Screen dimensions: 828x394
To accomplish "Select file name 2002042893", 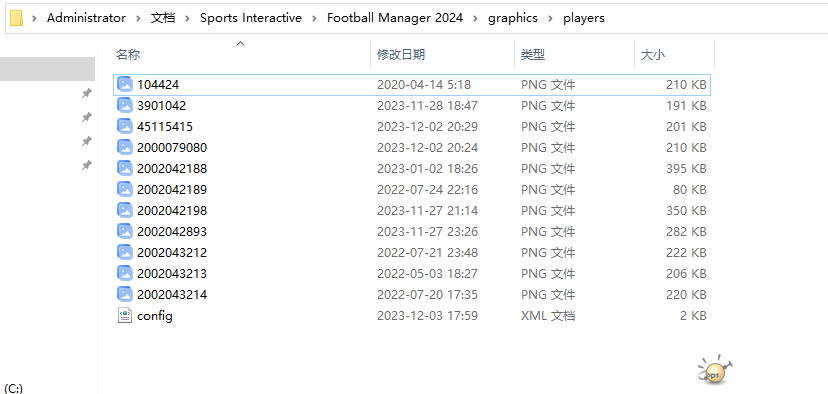I will 172,232.
